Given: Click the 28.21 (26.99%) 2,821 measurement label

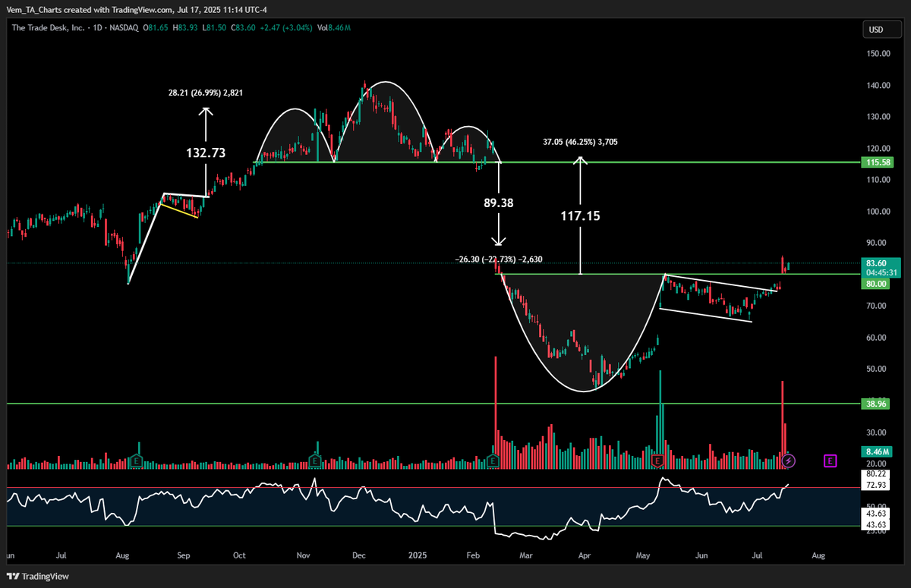Looking at the screenshot, I should click(206, 93).
